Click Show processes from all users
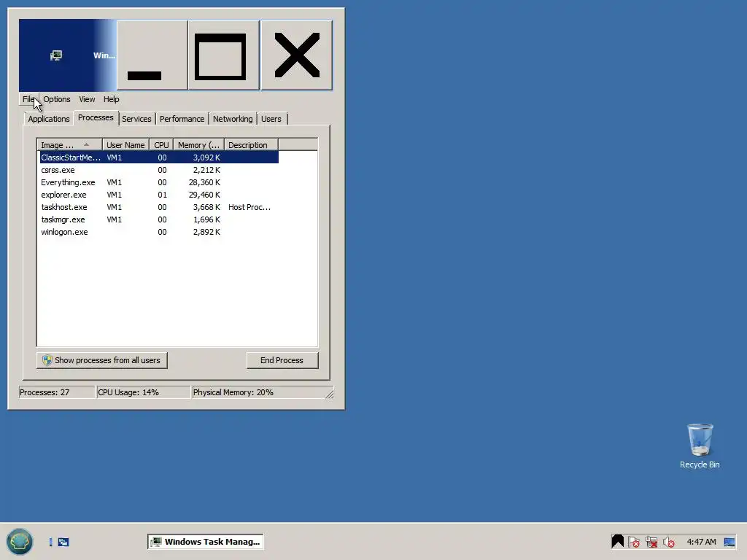Image resolution: width=747 pixels, height=560 pixels. click(102, 360)
